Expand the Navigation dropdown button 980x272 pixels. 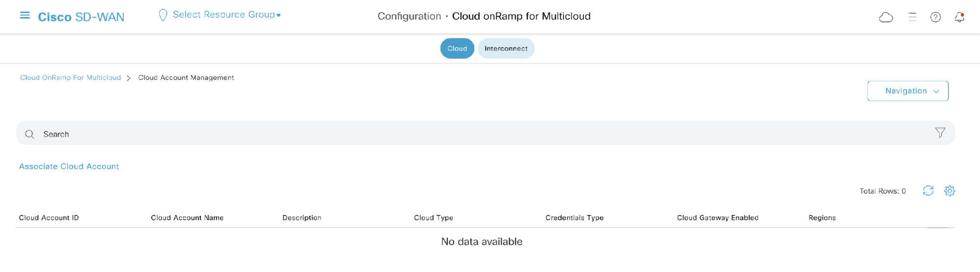pyautogui.click(x=908, y=91)
